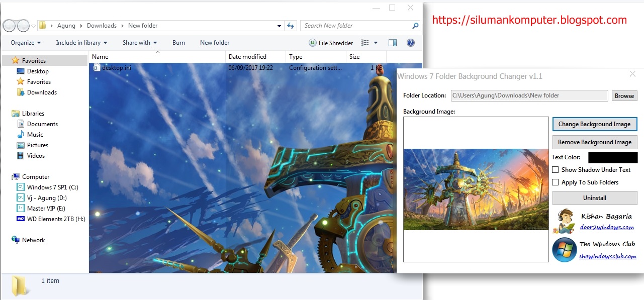Click New folder toolbar command
Viewport: 644px width, 300px height.
coord(215,43)
